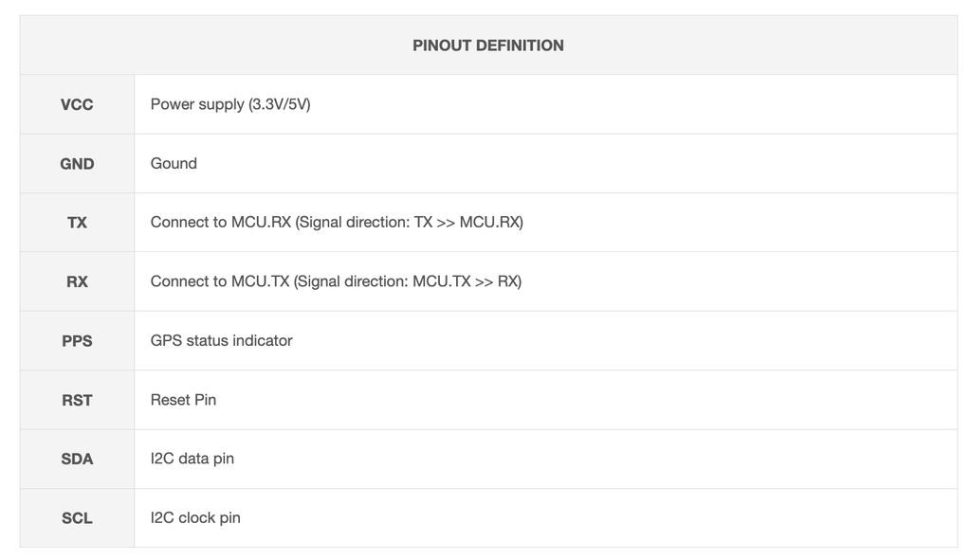
Task: Select the TX pin label cell
Action: (77, 223)
